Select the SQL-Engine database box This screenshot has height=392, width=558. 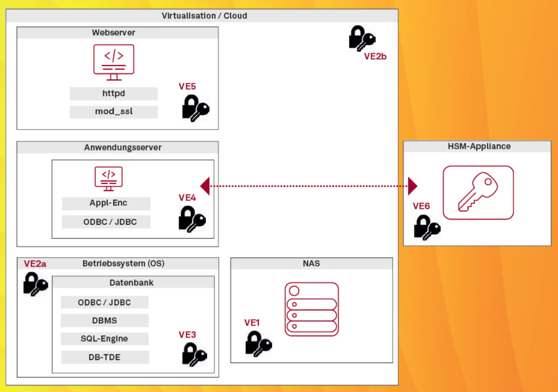104,339
